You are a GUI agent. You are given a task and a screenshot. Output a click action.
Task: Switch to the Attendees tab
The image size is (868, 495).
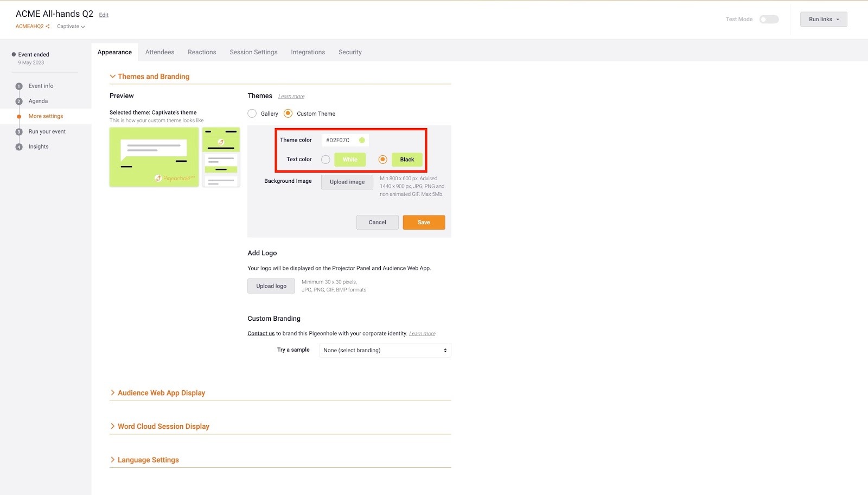click(159, 53)
